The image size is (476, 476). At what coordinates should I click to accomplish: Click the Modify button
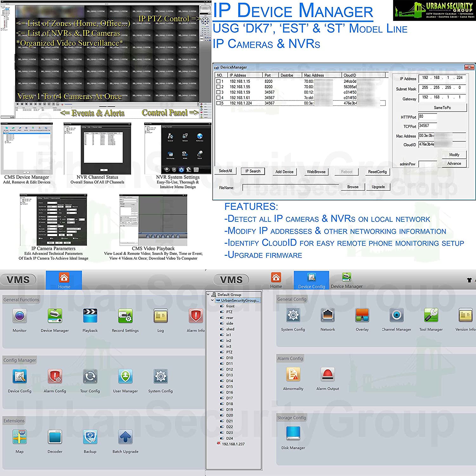(x=454, y=155)
